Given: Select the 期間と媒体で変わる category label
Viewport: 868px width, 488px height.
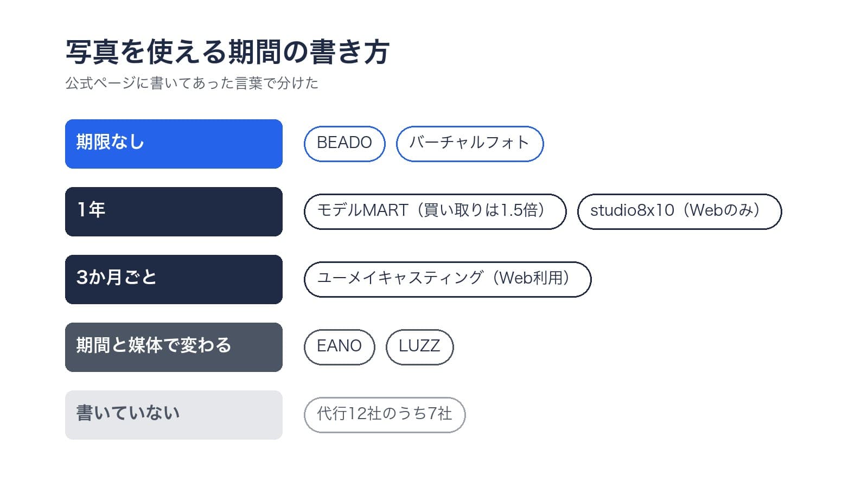Looking at the screenshot, I should [174, 347].
